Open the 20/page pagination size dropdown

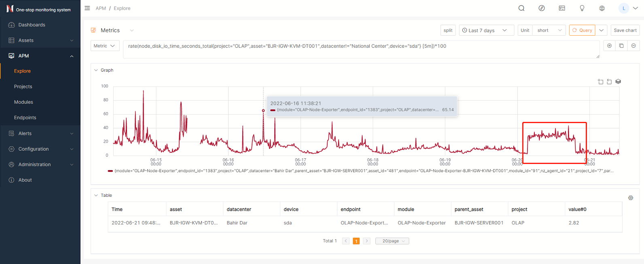392,241
